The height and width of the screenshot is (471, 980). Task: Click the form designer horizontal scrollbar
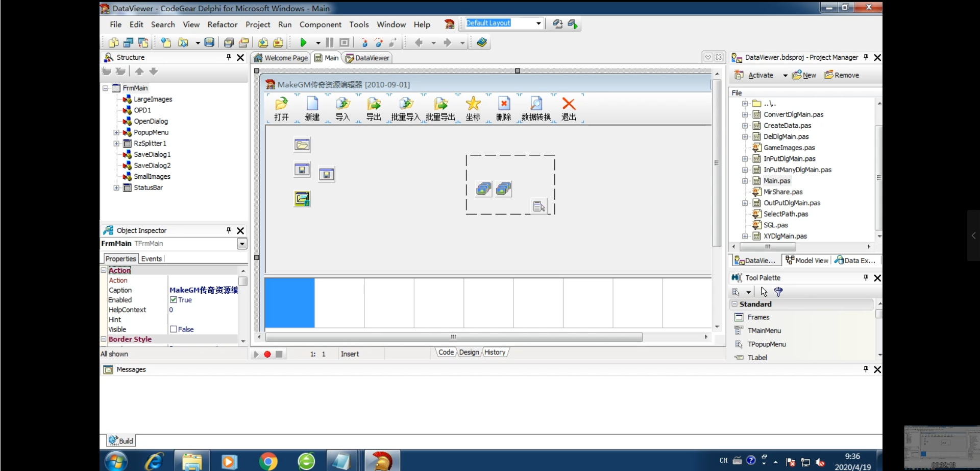point(454,337)
